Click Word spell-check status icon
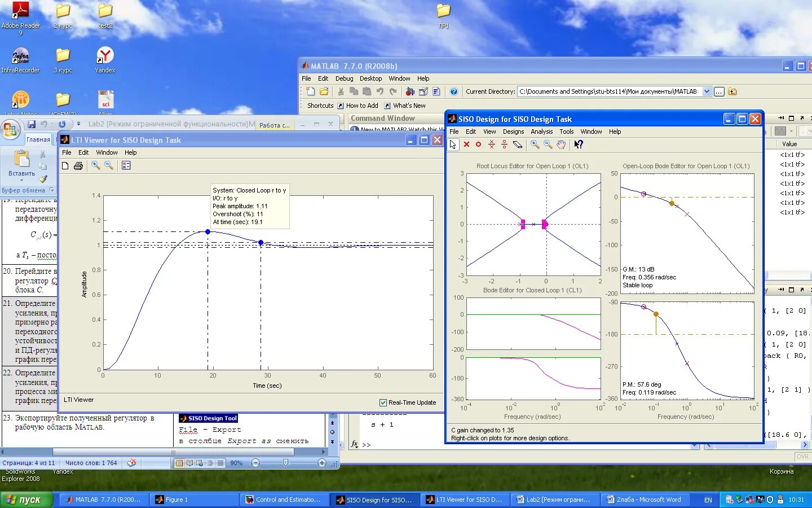The height and width of the screenshot is (508, 812). (x=131, y=463)
